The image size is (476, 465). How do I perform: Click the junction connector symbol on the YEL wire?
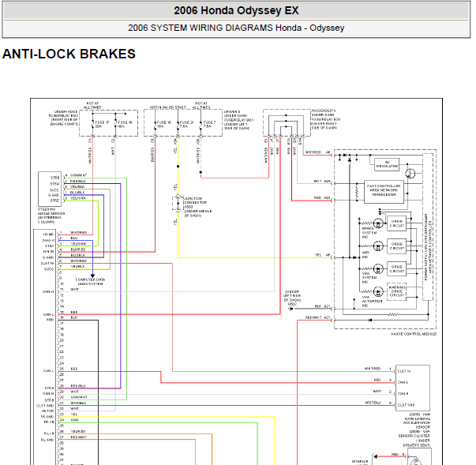(x=178, y=203)
